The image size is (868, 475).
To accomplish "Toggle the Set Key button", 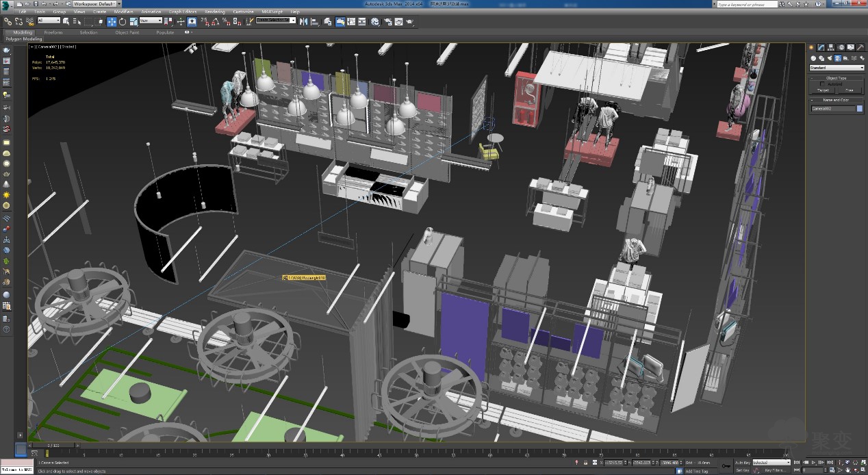I will point(742,470).
